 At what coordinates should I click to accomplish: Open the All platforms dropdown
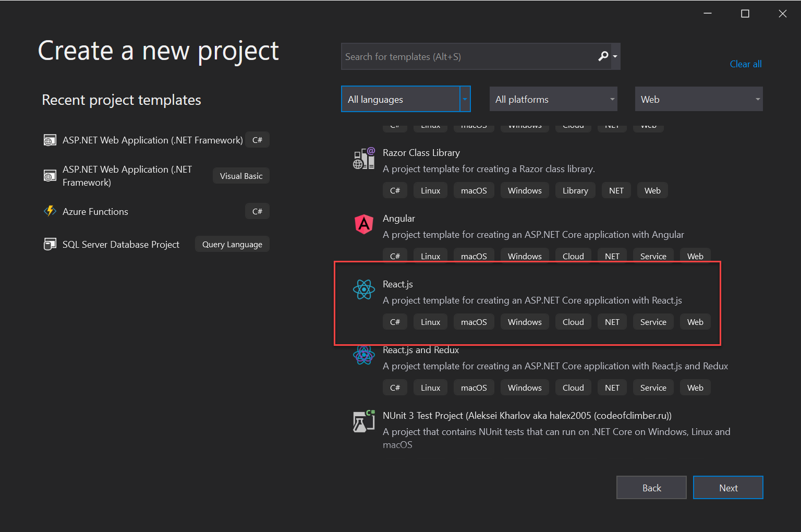553,99
